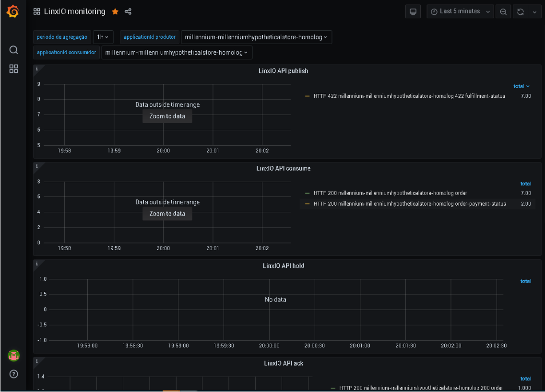Viewport: 545px width, 392px height.
Task: Sort hold panel legend by total
Action: click(x=525, y=281)
